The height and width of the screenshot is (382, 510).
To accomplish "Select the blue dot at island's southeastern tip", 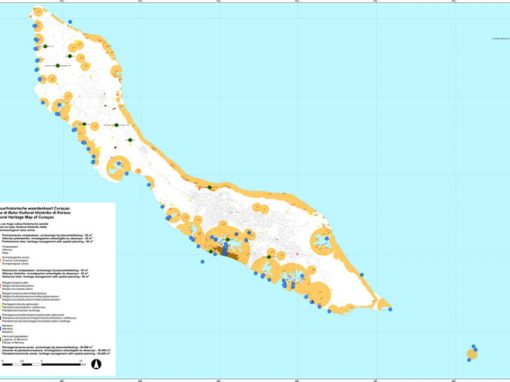I will coord(390,309).
